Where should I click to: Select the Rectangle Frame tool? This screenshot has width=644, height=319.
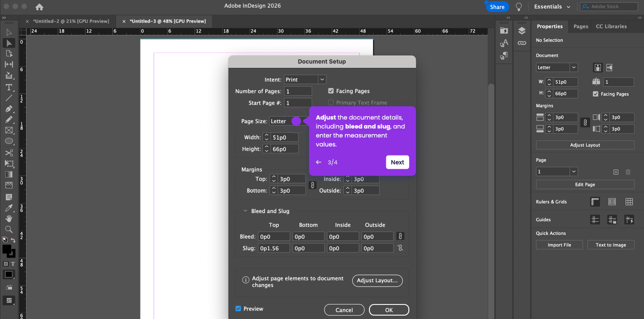click(x=9, y=130)
